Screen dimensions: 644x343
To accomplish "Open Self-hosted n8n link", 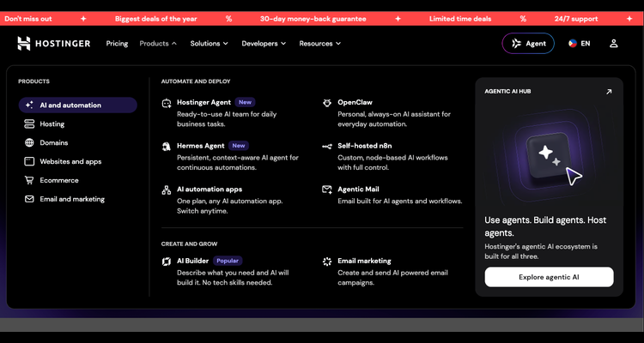I will tap(365, 146).
